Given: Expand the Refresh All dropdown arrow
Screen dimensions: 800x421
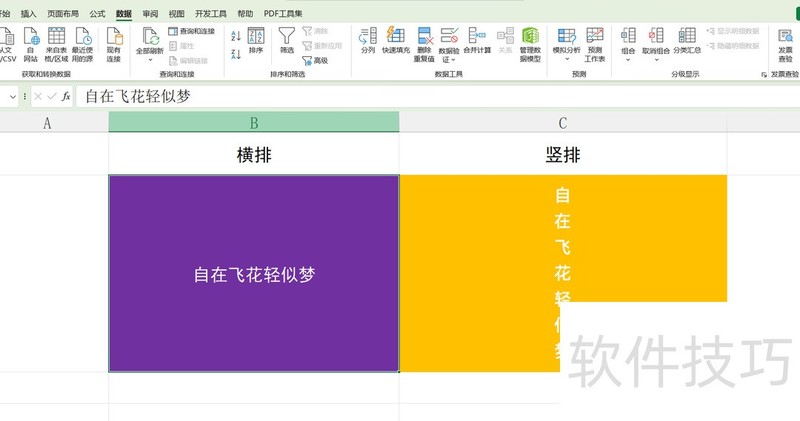Looking at the screenshot, I should (150, 60).
